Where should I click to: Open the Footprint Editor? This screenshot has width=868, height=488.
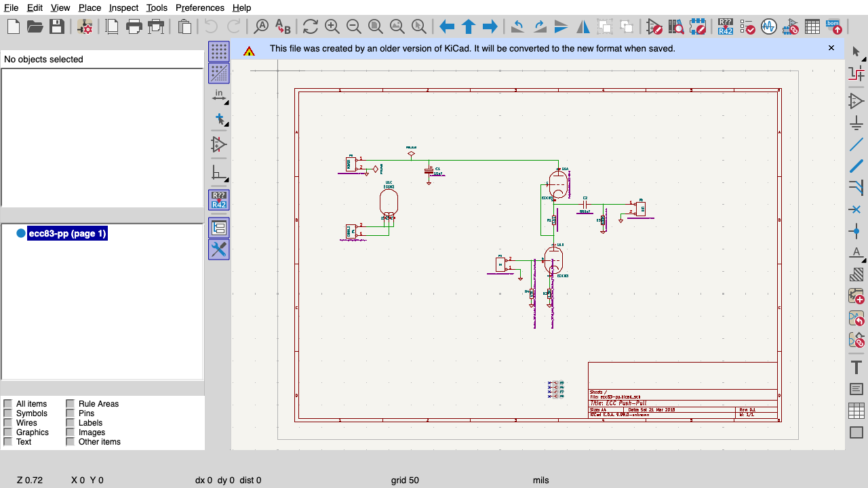point(698,26)
